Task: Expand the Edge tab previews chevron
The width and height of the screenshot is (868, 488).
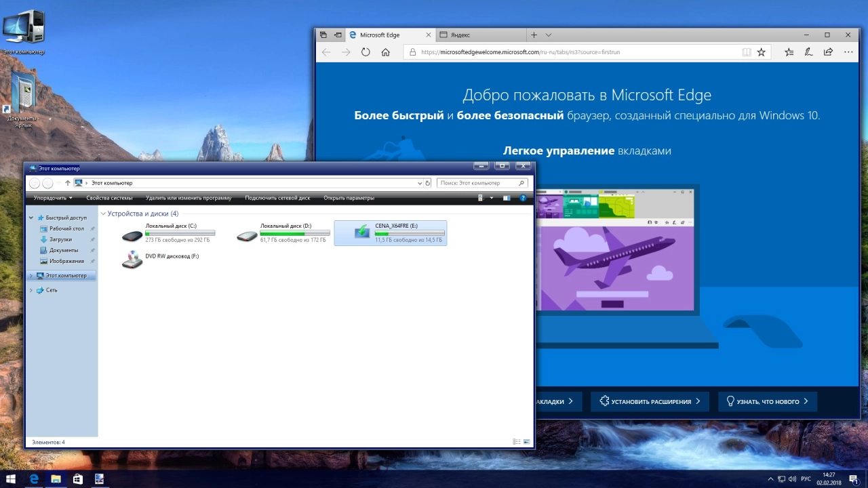Action: click(x=549, y=35)
